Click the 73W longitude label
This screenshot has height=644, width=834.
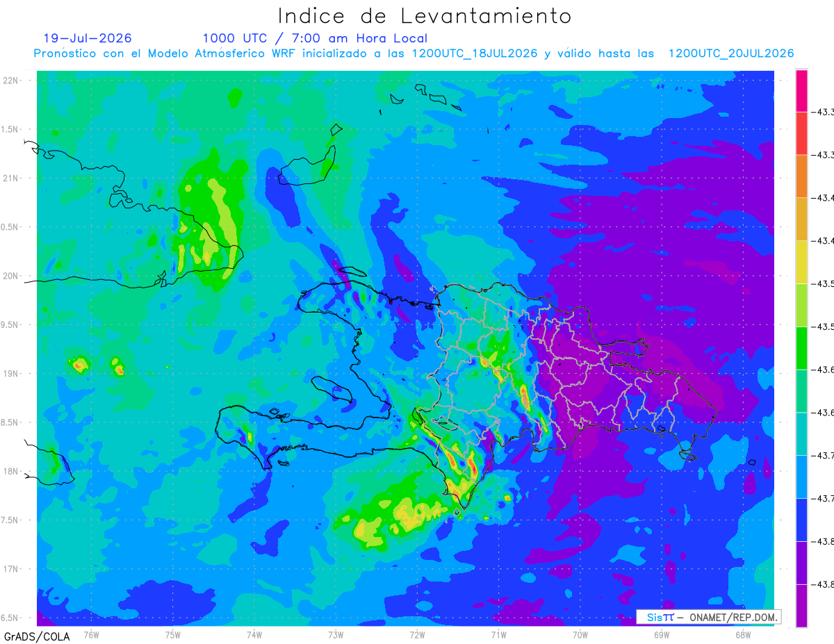[x=335, y=634]
